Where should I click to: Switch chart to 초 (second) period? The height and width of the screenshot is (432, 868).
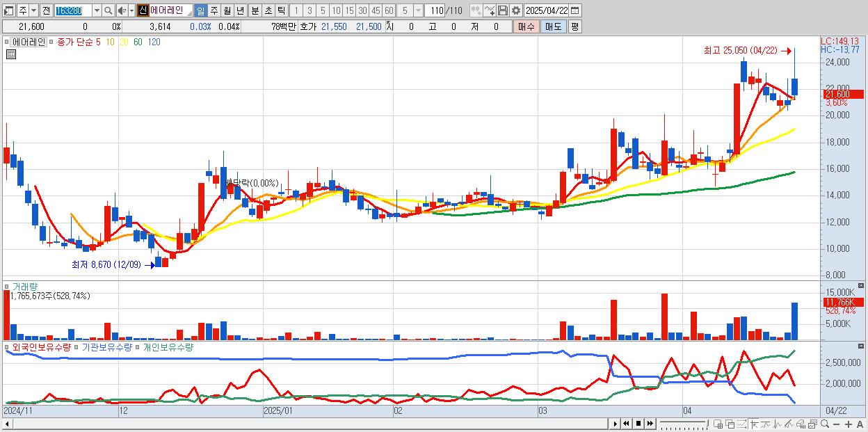[268, 11]
